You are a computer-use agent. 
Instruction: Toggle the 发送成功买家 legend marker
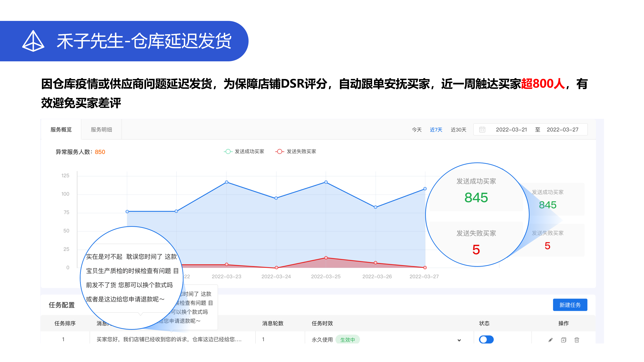[228, 151]
